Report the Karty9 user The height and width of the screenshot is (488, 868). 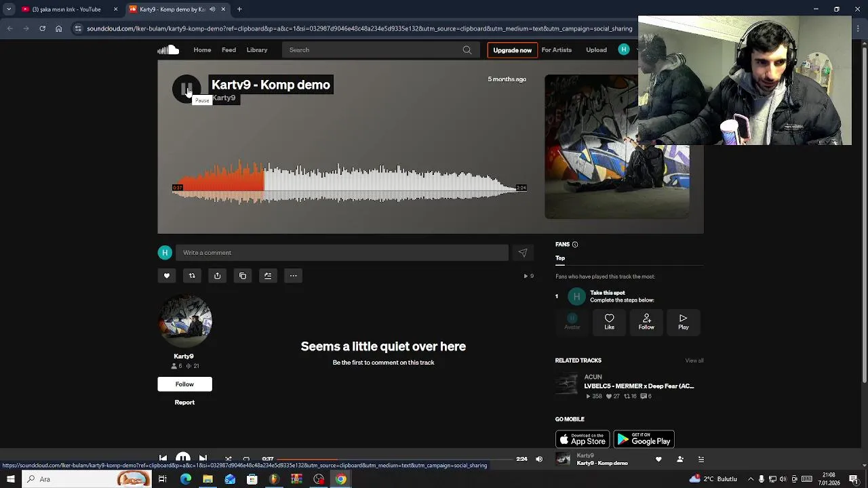pyautogui.click(x=184, y=403)
